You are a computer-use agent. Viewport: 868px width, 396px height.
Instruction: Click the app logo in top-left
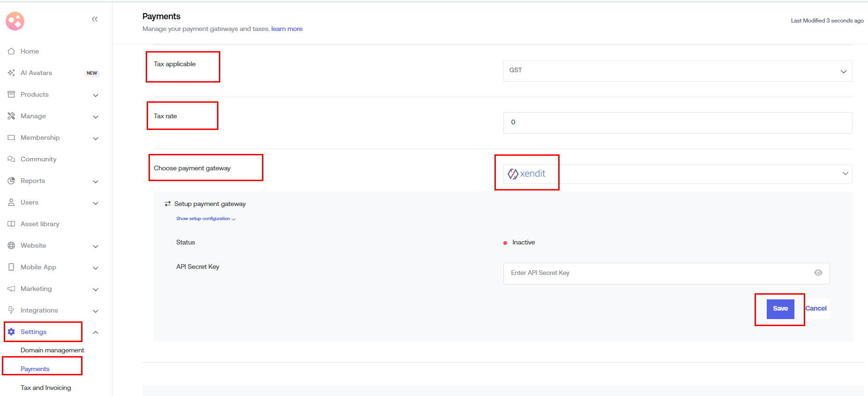pos(15,21)
